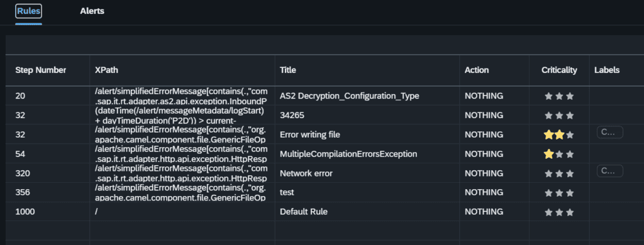Select the MultipleCompilationErrorsException rule title
The height and width of the screenshot is (245, 644).
[348, 154]
